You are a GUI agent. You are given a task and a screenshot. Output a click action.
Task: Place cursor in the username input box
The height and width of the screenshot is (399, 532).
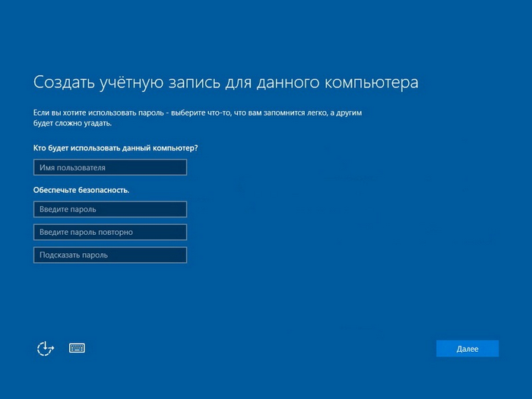tap(110, 167)
